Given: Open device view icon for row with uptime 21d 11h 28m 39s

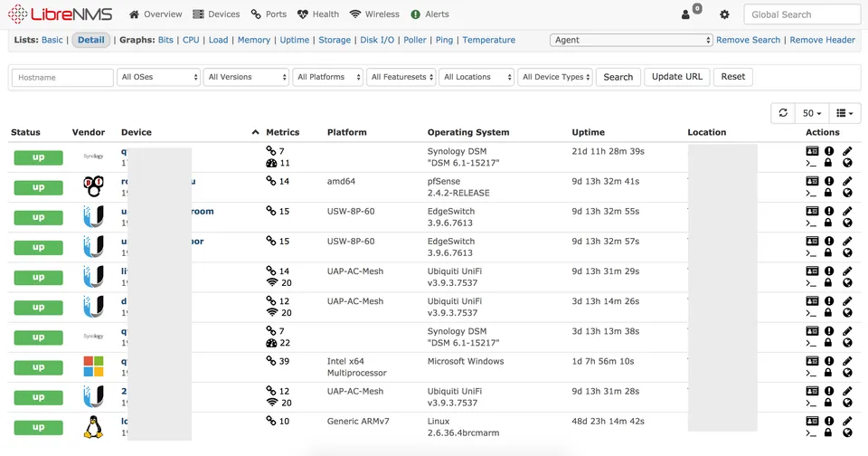Looking at the screenshot, I should [x=812, y=151].
